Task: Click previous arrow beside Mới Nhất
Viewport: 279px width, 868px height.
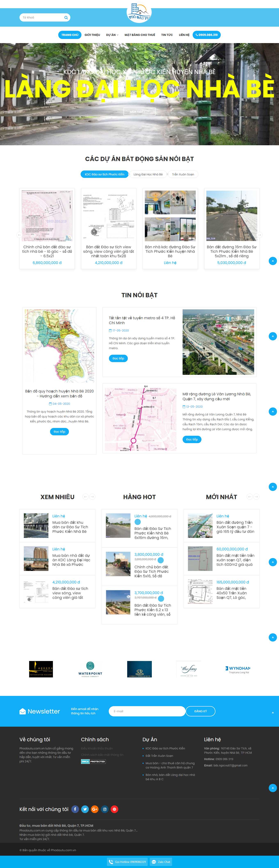Action: [x=249, y=496]
